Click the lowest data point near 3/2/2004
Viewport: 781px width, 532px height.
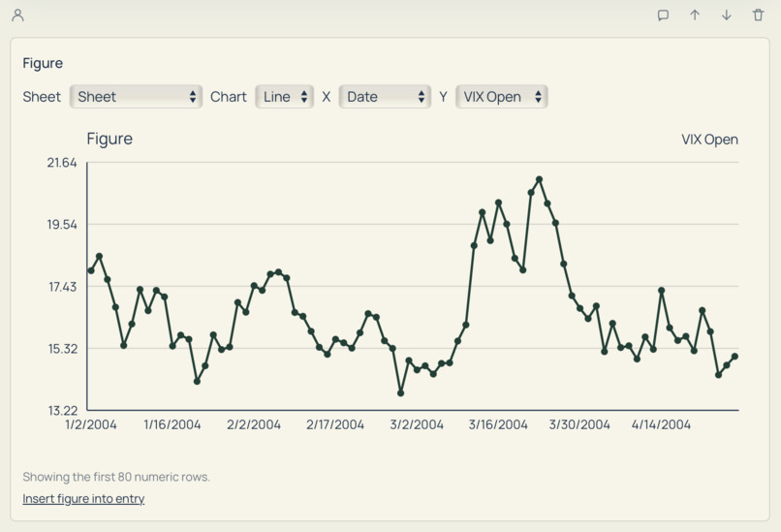400,393
